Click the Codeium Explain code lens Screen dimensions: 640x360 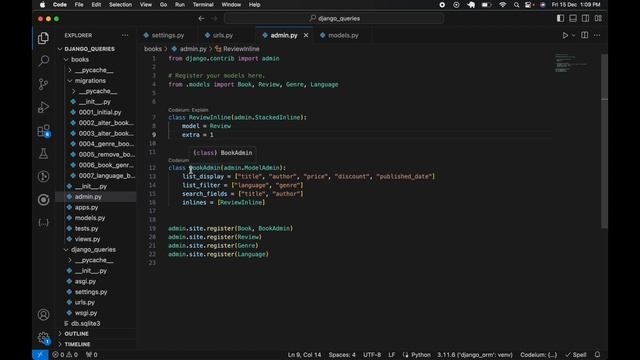pyautogui.click(x=188, y=110)
